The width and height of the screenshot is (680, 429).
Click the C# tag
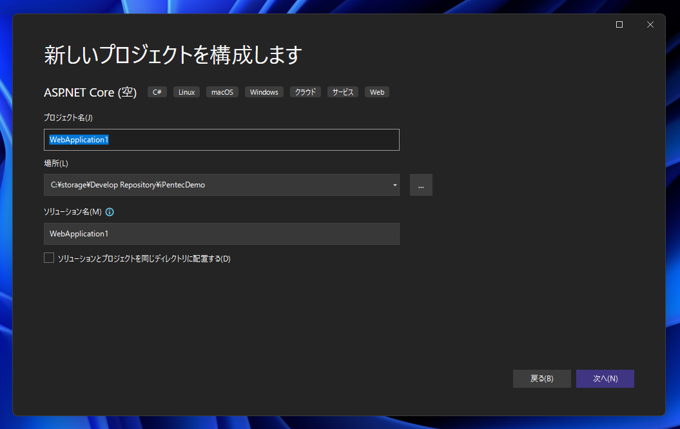click(157, 92)
